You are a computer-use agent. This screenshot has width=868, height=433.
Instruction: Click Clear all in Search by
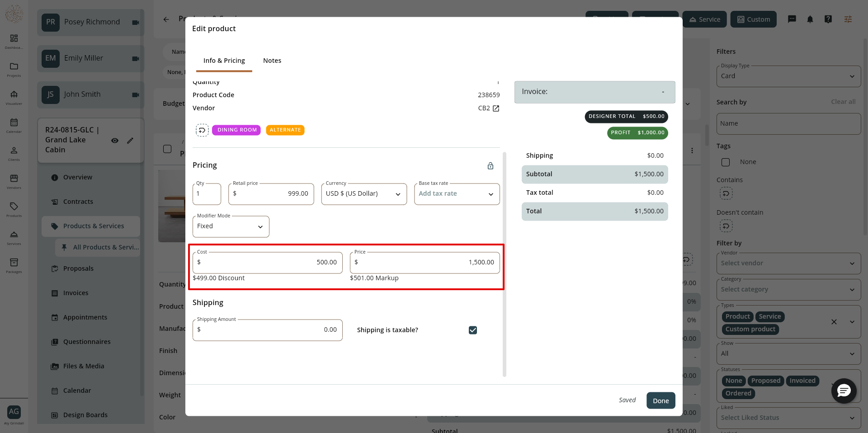[x=843, y=102]
